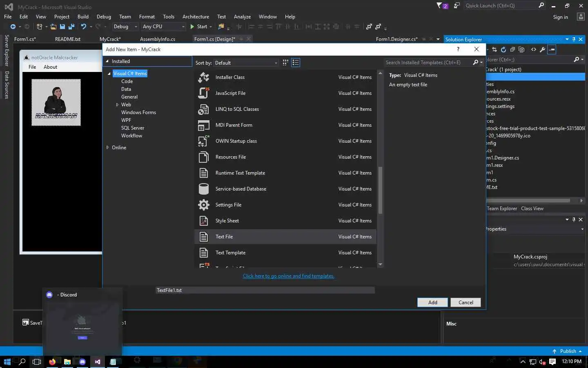Choose the Resources File template icon

coord(203,157)
